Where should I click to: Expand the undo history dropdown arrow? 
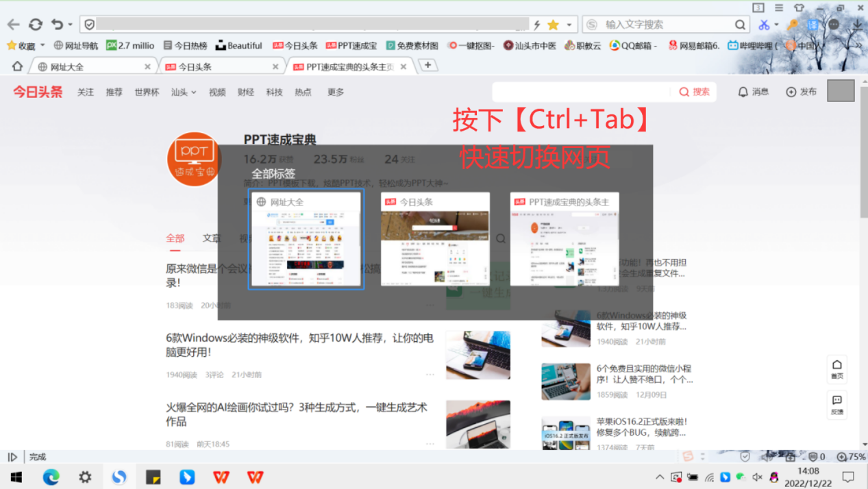point(70,25)
